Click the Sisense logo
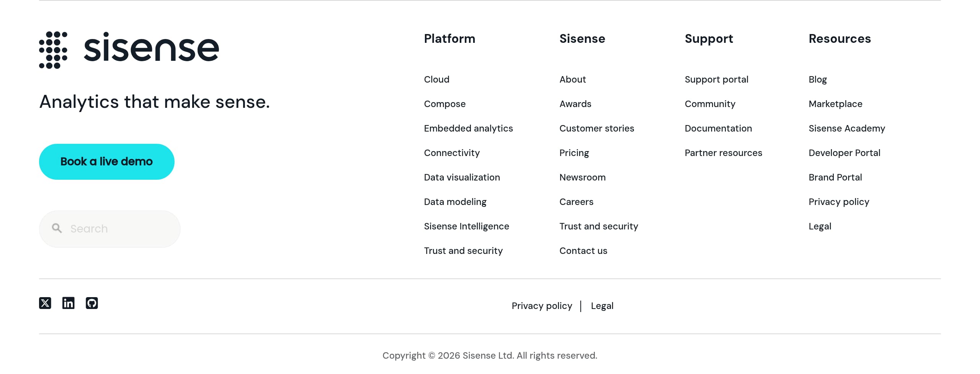 coord(129,48)
